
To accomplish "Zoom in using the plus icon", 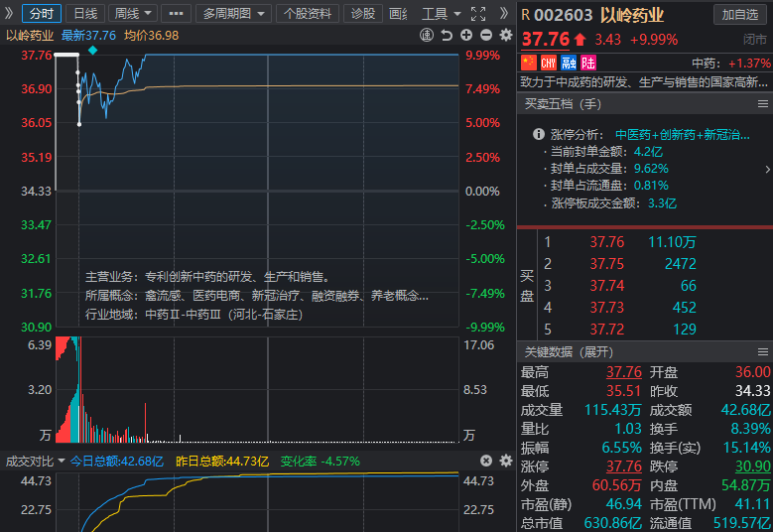I will (466, 35).
